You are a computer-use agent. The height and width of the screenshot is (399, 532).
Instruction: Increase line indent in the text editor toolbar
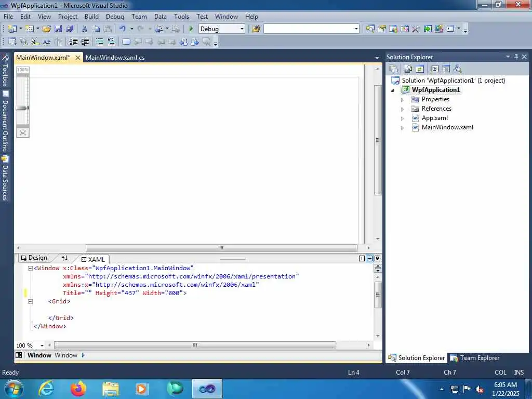coord(85,42)
